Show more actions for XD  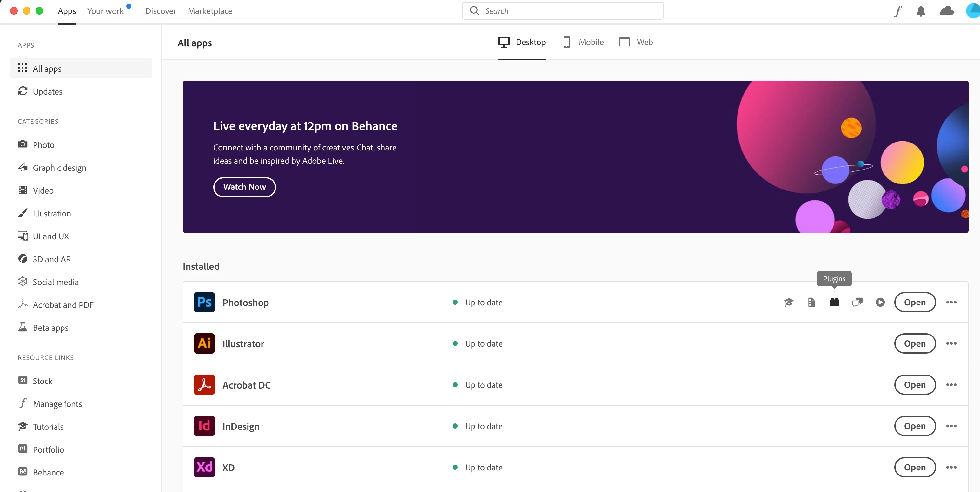tap(951, 467)
